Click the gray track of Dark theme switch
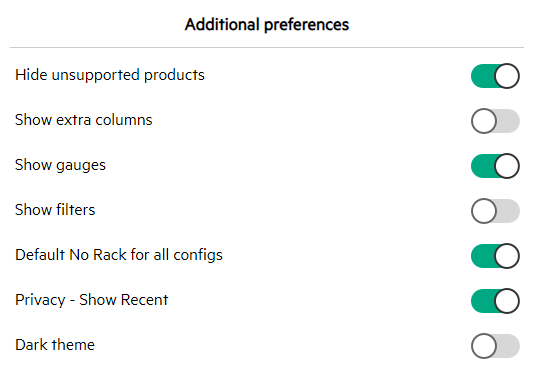Screen dimensions: 539x375 [x=508, y=346]
